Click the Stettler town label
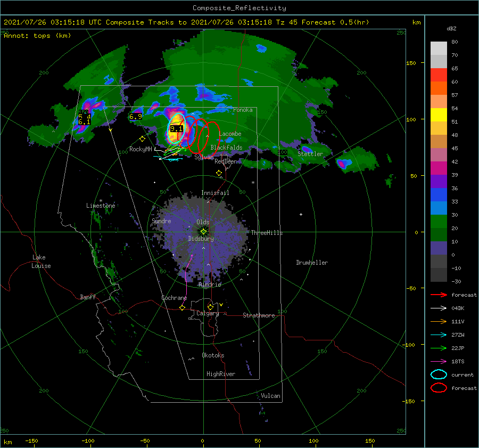 [310, 154]
